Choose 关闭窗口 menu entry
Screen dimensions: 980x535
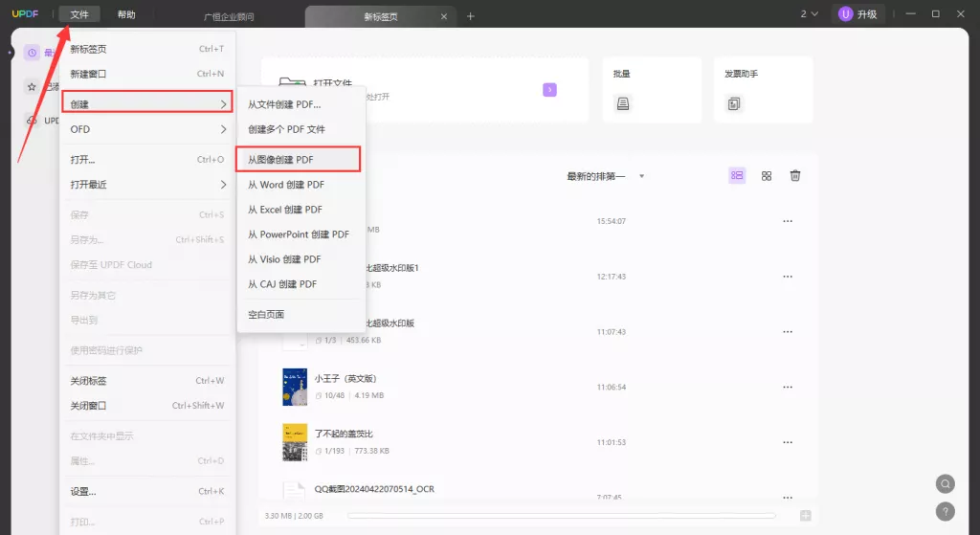[x=146, y=406]
